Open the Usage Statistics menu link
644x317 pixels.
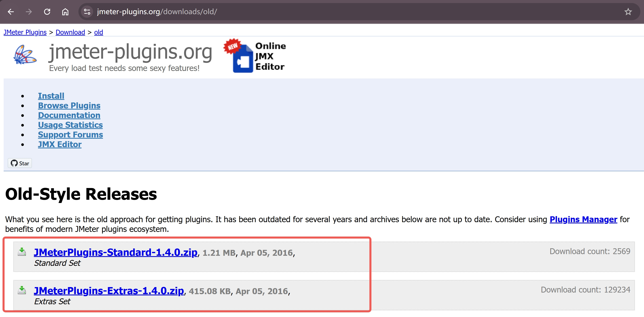click(70, 125)
